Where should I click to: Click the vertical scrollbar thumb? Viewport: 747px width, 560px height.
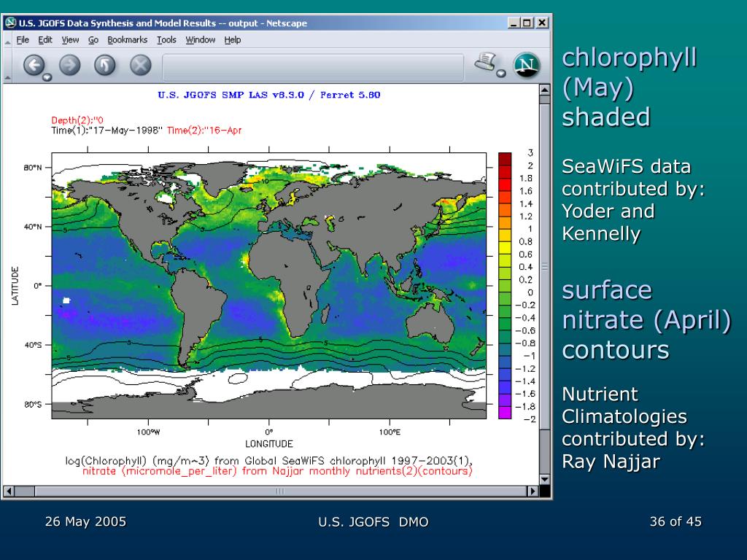(544, 267)
